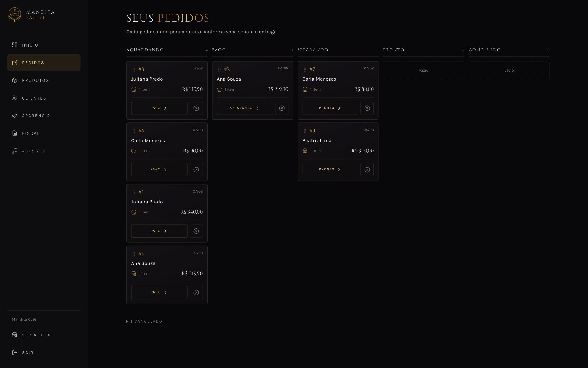
Task: Click the Aguardando column header
Action: point(145,50)
